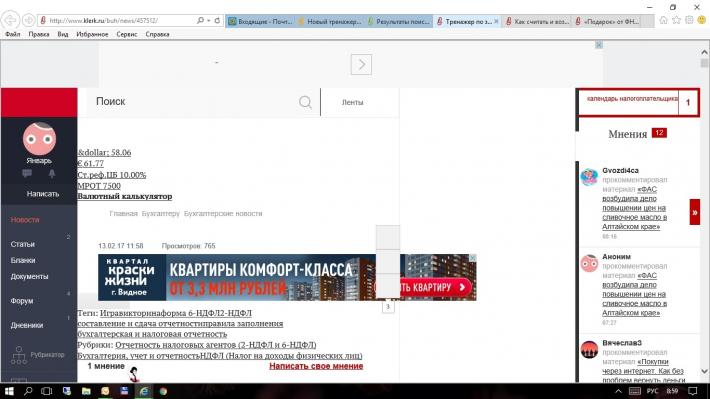Click the search magnifier icon beside Поиск
Image resolution: width=710 pixels, height=399 pixels.
pos(305,102)
